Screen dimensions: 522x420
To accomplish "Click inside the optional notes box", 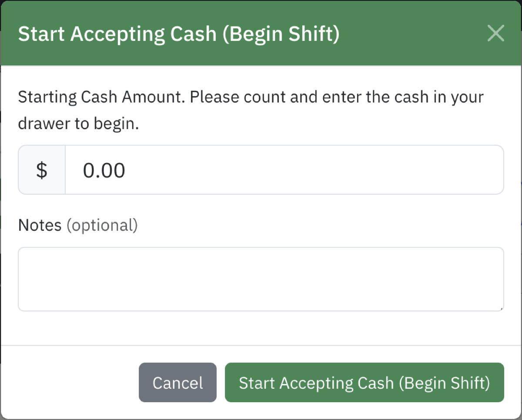I will 260,278.
